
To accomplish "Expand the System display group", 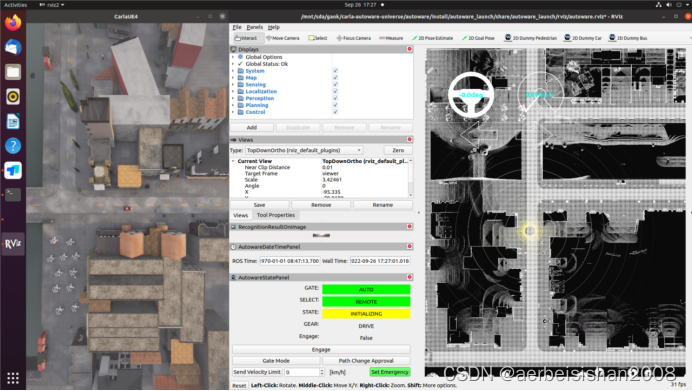I will (233, 71).
